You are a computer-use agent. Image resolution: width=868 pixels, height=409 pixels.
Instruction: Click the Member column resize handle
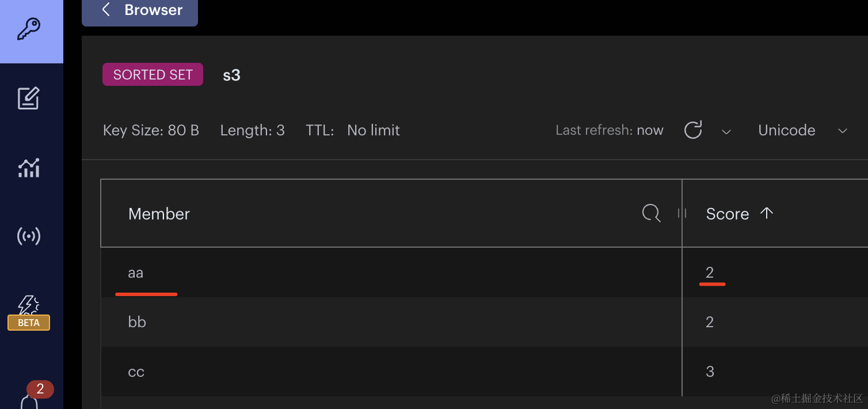[x=682, y=214]
